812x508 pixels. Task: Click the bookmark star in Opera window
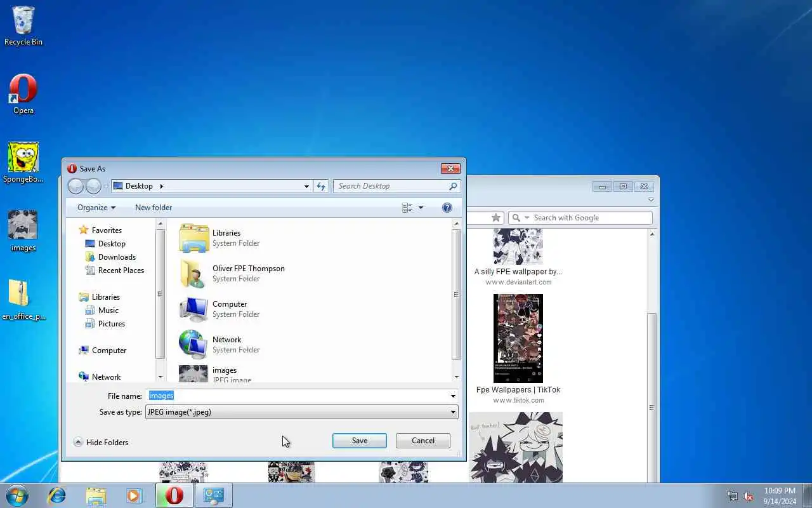(496, 218)
